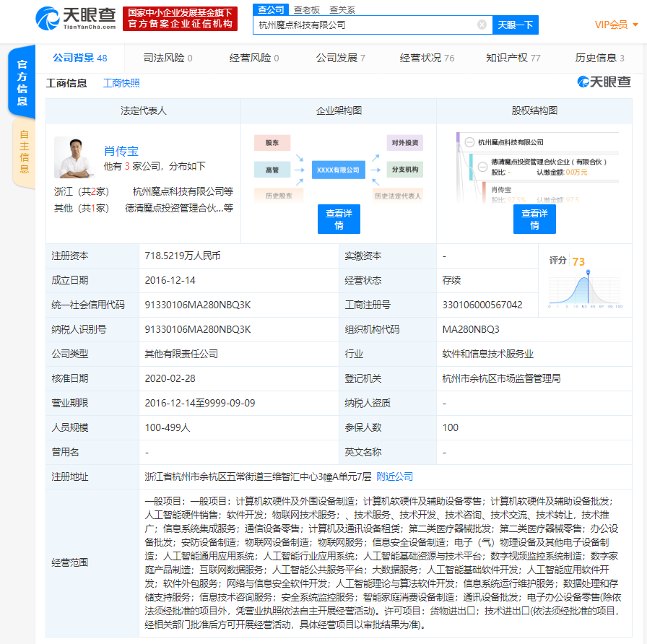Open the 知识产权 tab
Screen dimensions: 647x644
coord(513,58)
